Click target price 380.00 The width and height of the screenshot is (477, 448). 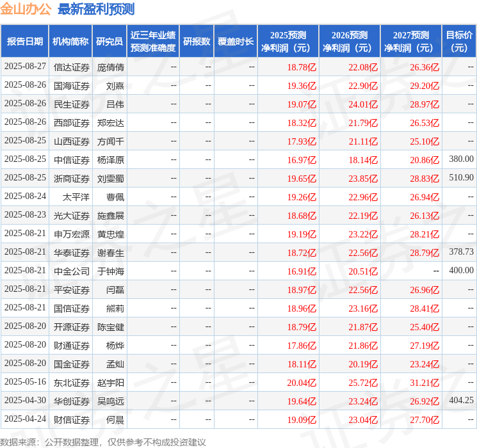pyautogui.click(x=461, y=159)
